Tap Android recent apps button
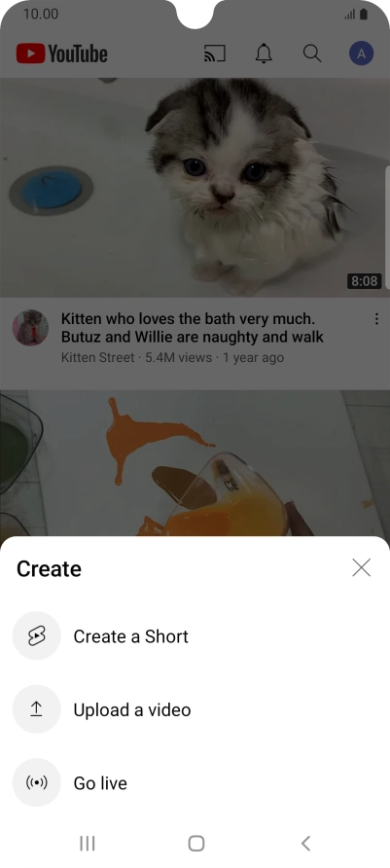This screenshot has height=868, width=390. [x=87, y=843]
